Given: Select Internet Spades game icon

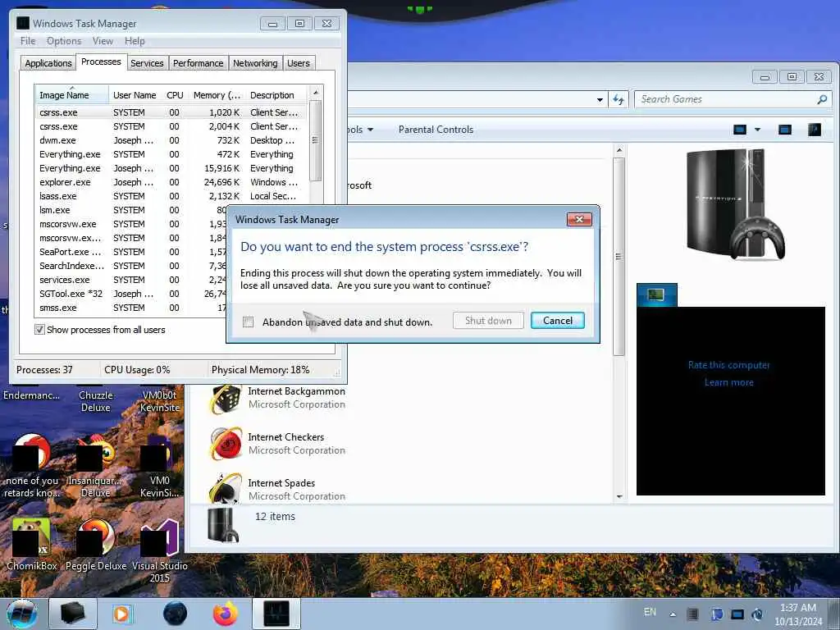Looking at the screenshot, I should click(226, 488).
